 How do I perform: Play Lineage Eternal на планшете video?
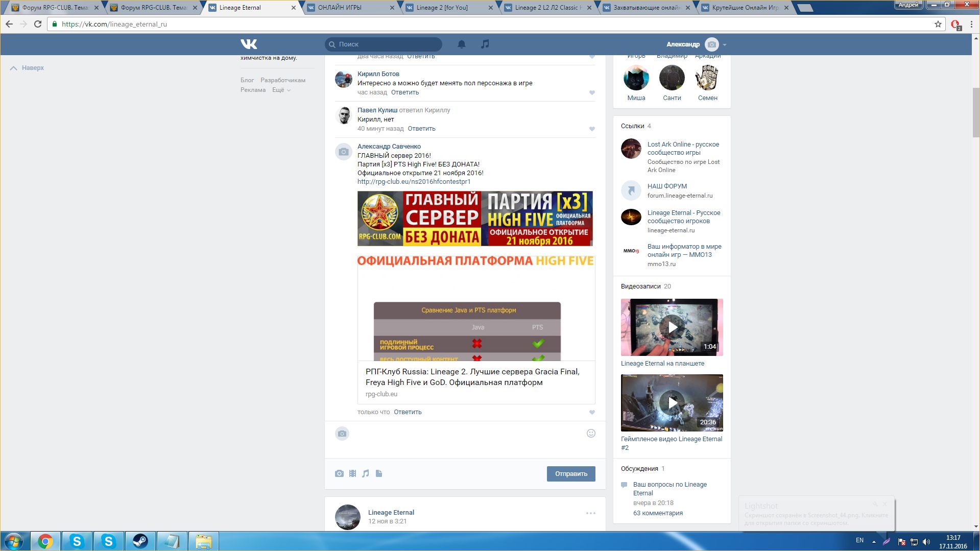pos(672,327)
